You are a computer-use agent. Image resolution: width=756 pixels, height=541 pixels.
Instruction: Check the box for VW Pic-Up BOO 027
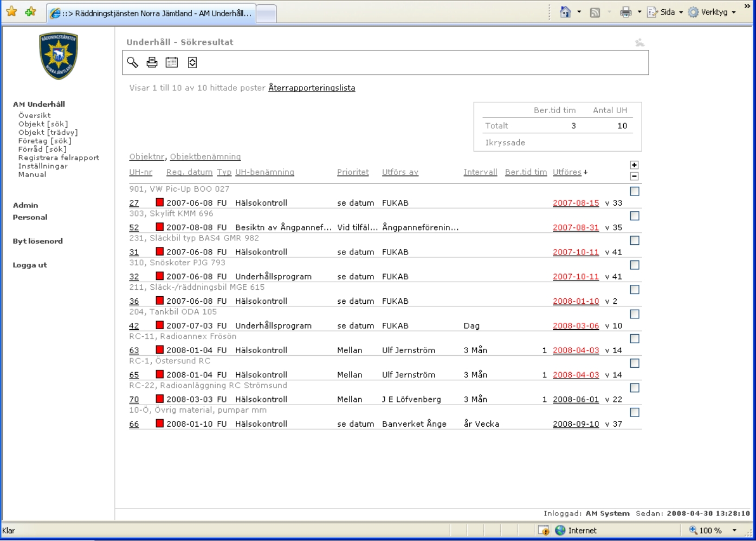[x=635, y=191]
